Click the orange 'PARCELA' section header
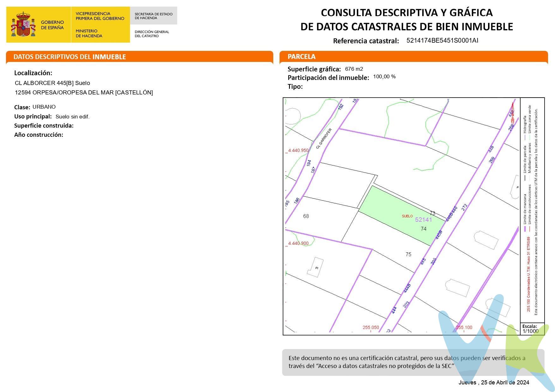 pyautogui.click(x=413, y=57)
